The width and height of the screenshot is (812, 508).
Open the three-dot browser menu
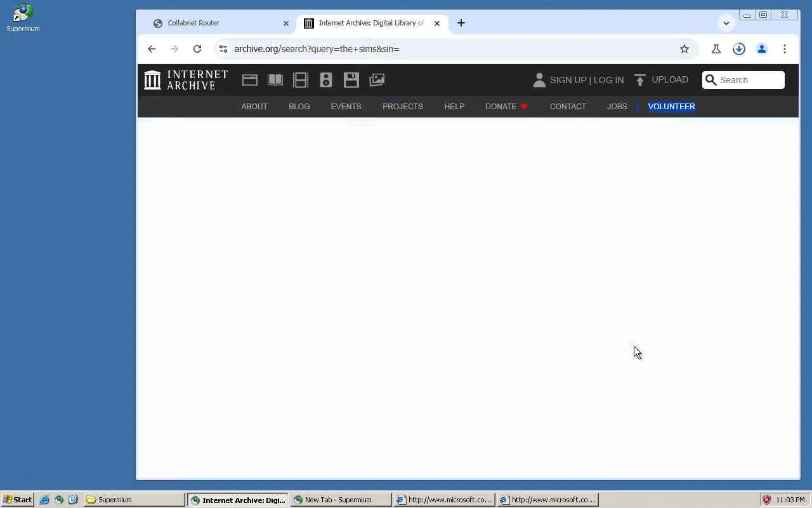point(785,49)
